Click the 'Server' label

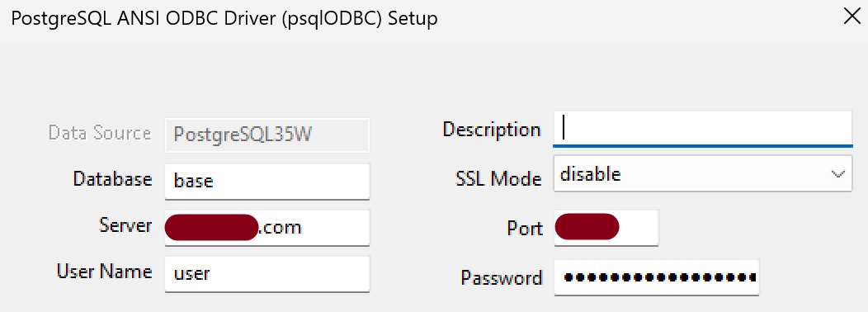point(125,225)
